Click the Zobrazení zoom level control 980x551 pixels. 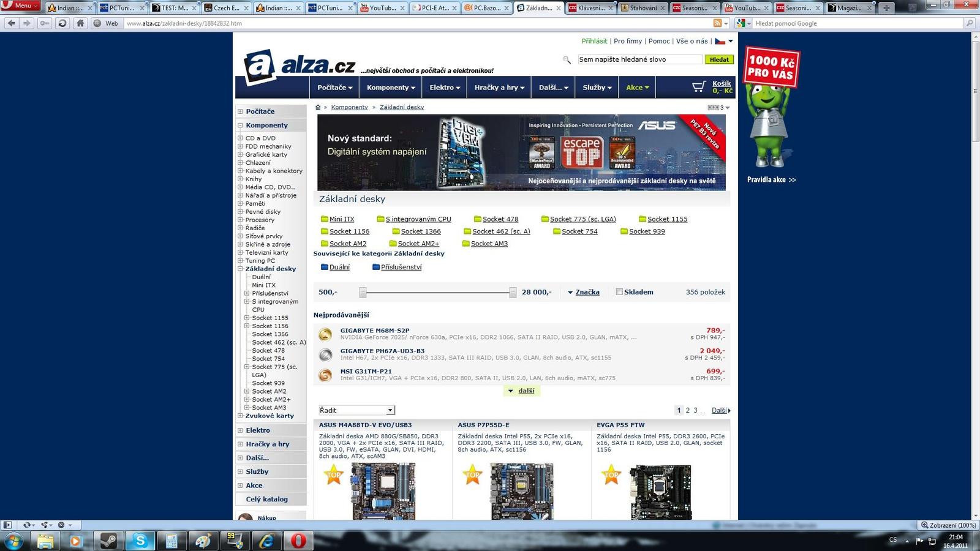[948, 525]
